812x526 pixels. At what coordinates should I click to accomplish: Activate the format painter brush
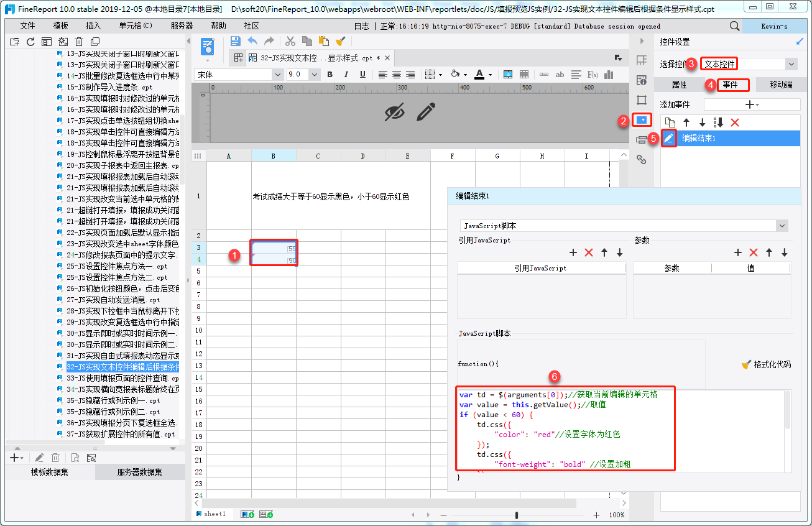click(340, 41)
